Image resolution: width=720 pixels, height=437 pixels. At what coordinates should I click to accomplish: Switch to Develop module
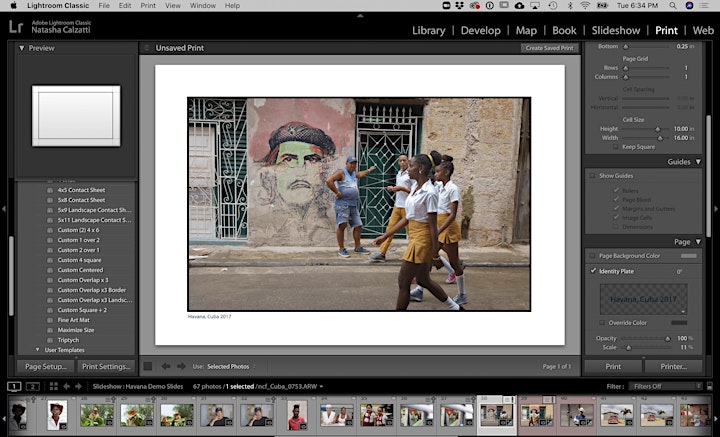pos(480,31)
